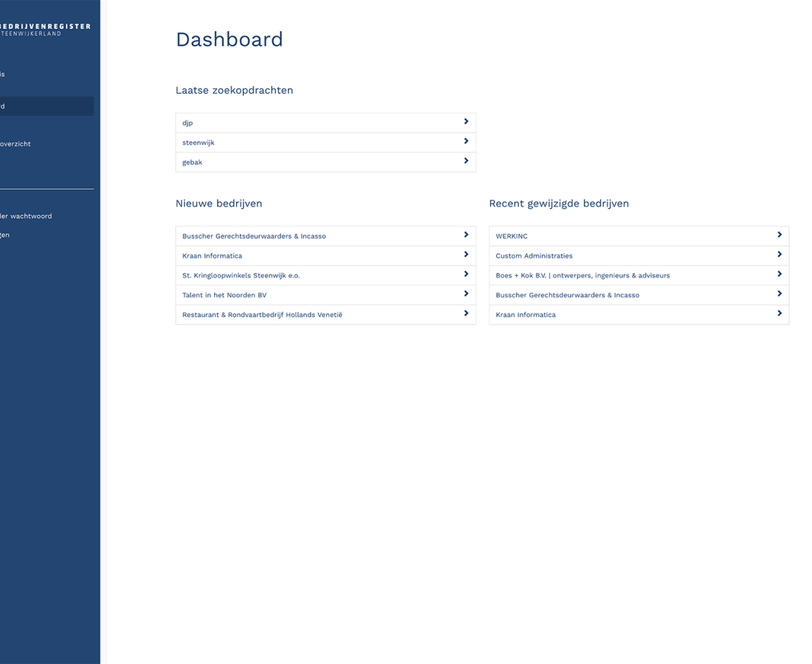The height and width of the screenshot is (664, 812).
Task: Click chevron beside Kraan Informatica in Recent gewijzigde
Action: [780, 314]
